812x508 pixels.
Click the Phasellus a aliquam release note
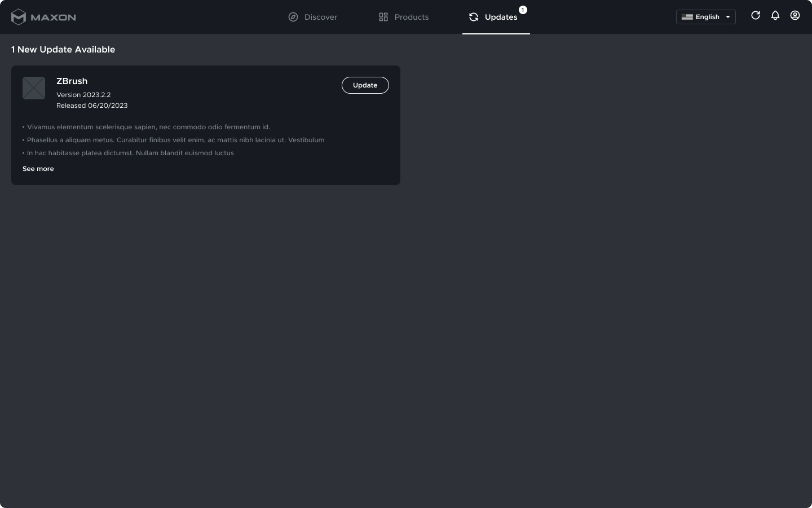[x=174, y=140]
